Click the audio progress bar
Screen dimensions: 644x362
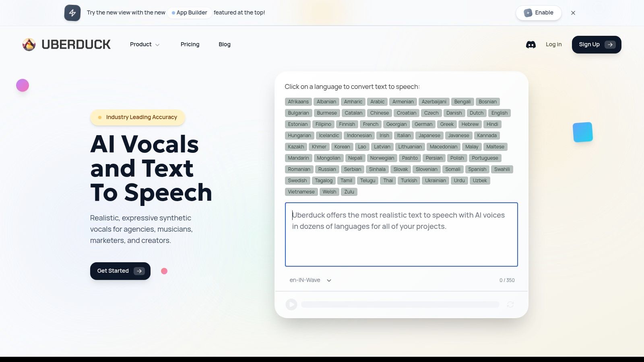click(x=400, y=304)
